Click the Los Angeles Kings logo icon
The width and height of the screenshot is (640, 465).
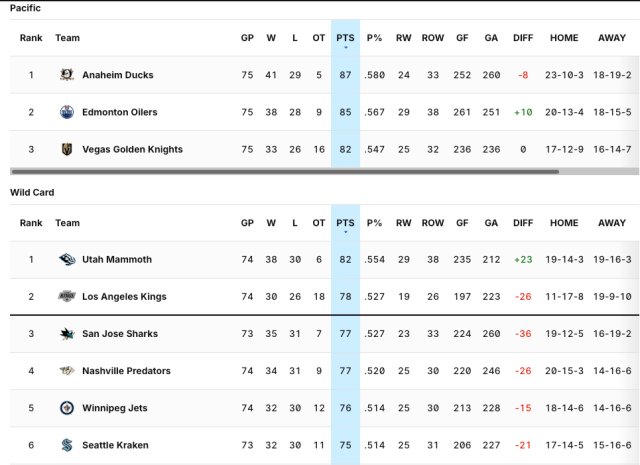67,297
